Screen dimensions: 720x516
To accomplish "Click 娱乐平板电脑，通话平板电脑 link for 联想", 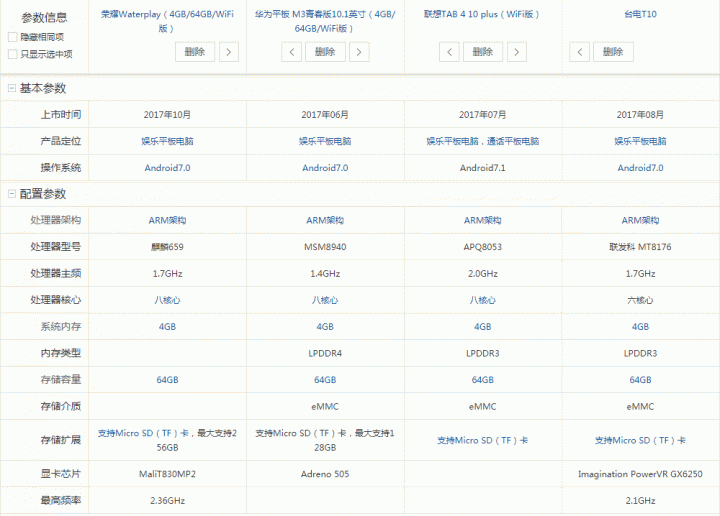I will tap(483, 141).
